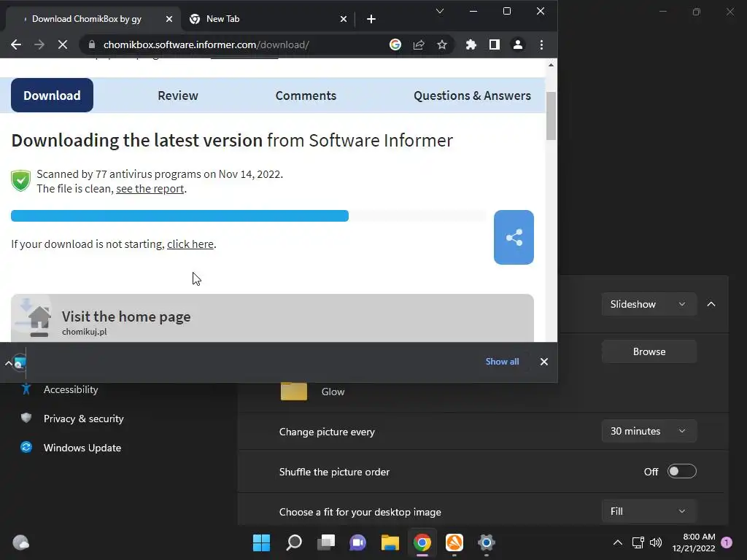
Task: Open the antivirus 'see the report' link
Action: pos(150,189)
